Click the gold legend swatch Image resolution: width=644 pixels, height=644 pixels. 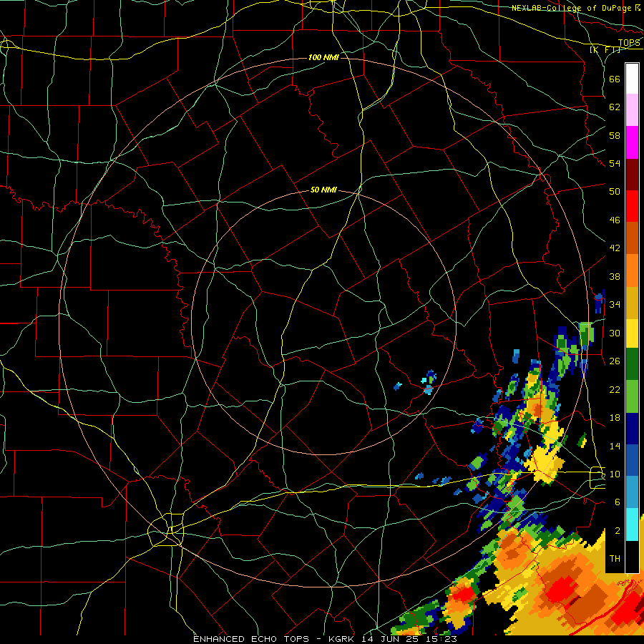point(632,302)
